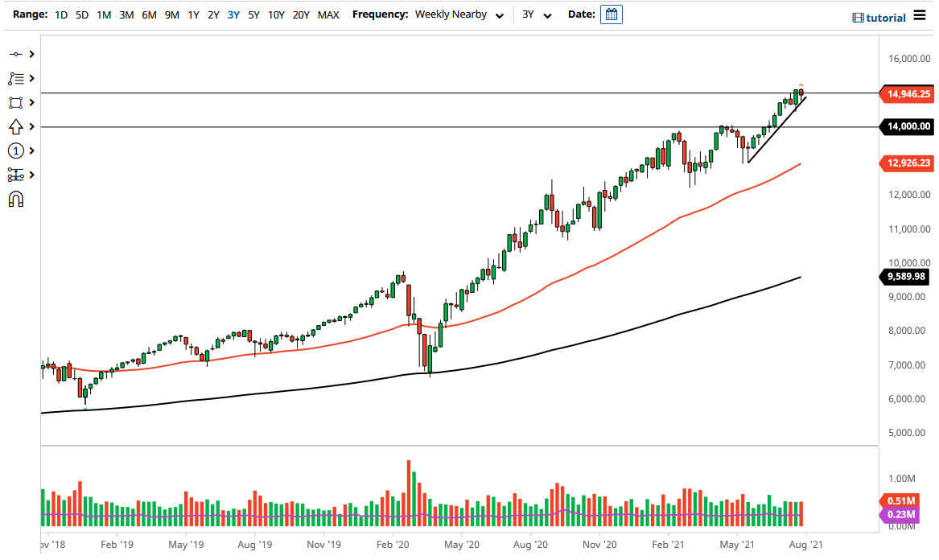Toggle the 3Y range selection
Screen dimensions: 939x560
(233, 14)
